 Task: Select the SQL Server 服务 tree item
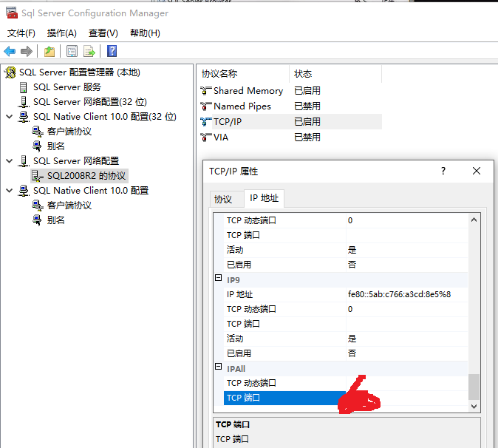tap(67, 87)
